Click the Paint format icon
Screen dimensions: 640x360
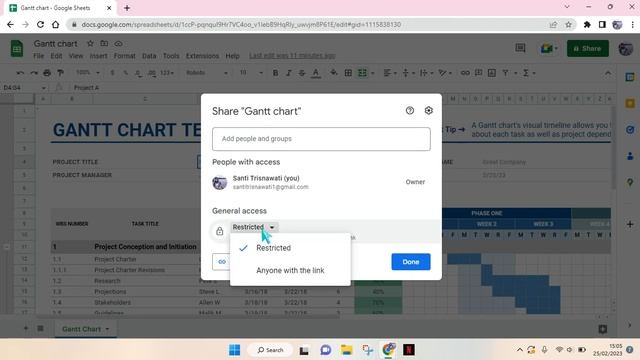(x=60, y=73)
